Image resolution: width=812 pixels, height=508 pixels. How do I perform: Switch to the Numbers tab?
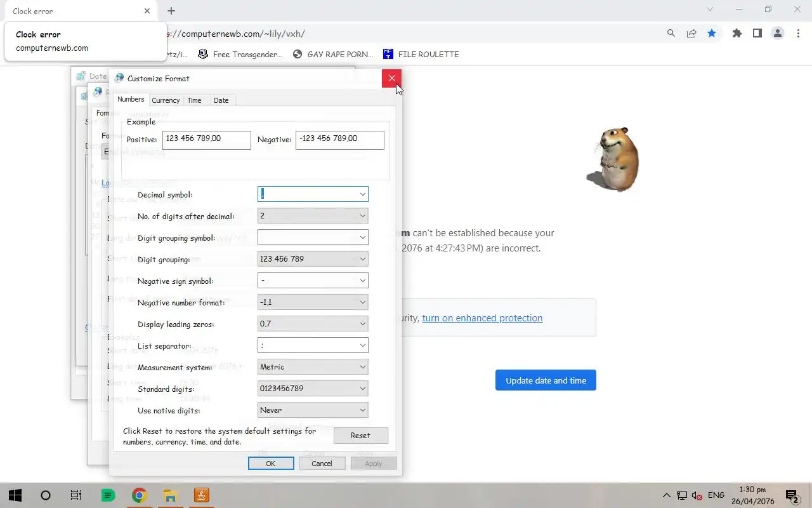click(x=131, y=100)
